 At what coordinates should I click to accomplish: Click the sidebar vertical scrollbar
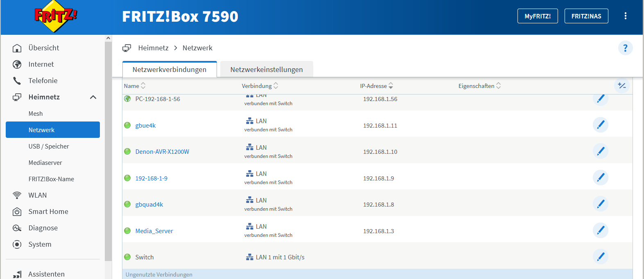[x=108, y=151]
